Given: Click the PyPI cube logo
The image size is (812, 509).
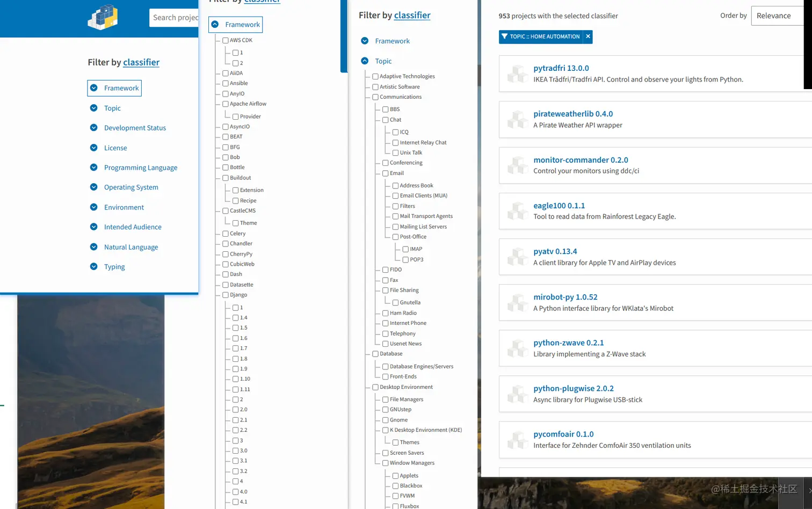Looking at the screenshot, I should point(103,17).
